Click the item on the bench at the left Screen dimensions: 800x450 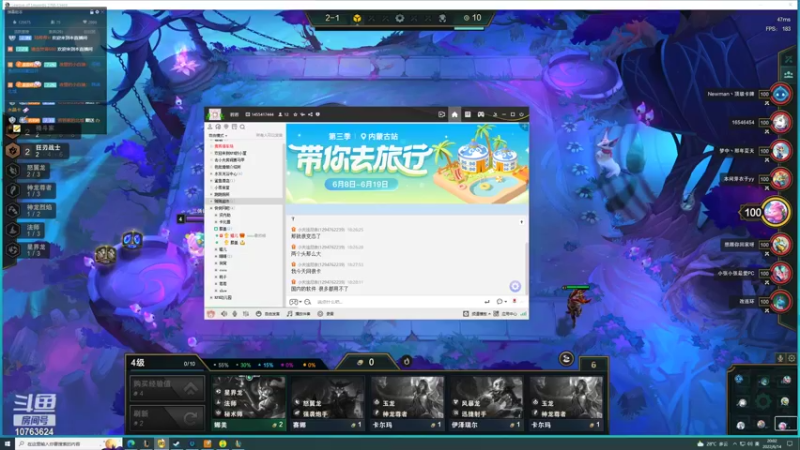tap(106, 254)
